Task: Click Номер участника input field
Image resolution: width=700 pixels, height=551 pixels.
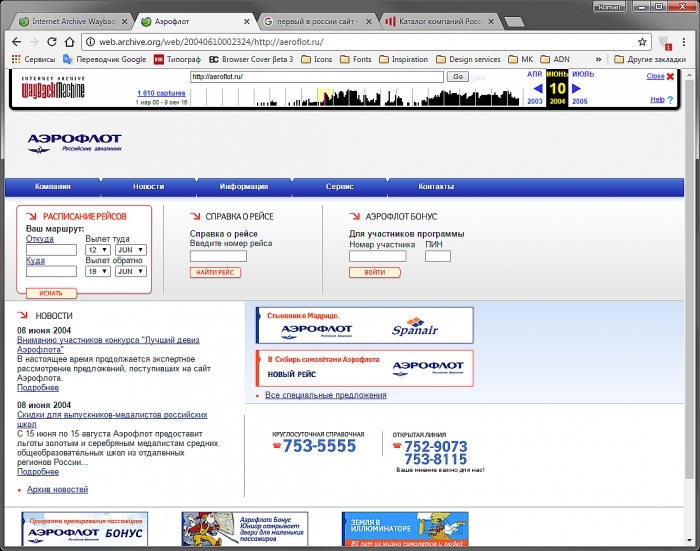Action: coord(378,256)
